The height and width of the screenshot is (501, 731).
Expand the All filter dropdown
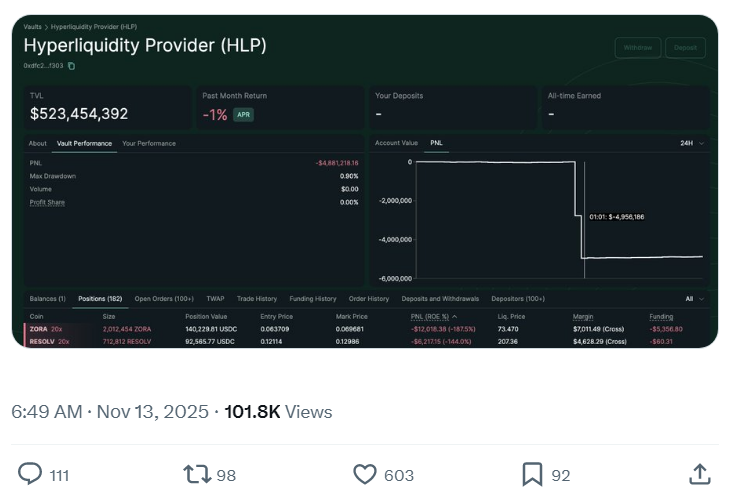(695, 298)
